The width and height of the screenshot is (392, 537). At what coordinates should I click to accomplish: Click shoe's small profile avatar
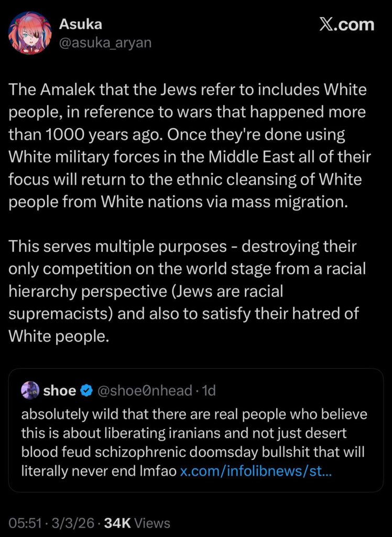(x=30, y=390)
